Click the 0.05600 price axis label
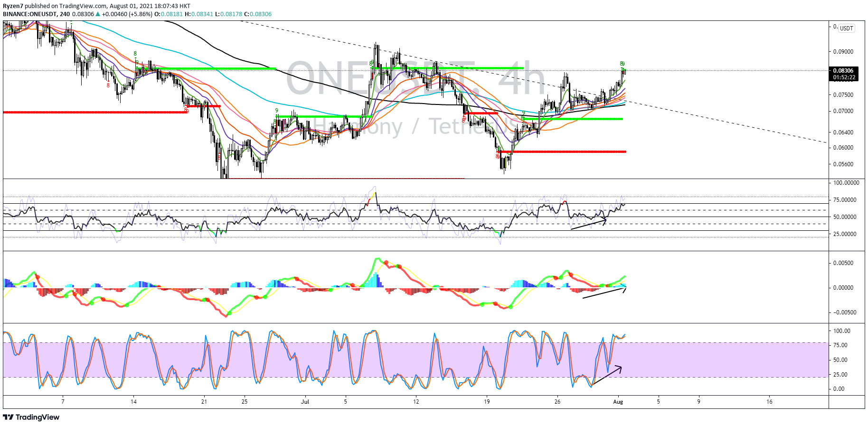The image size is (868, 426). [x=843, y=164]
